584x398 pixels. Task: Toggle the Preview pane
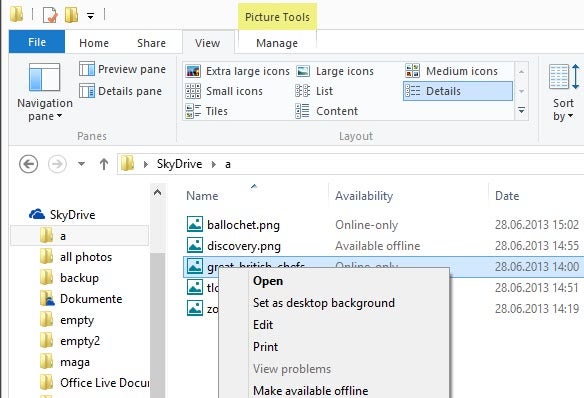point(123,69)
